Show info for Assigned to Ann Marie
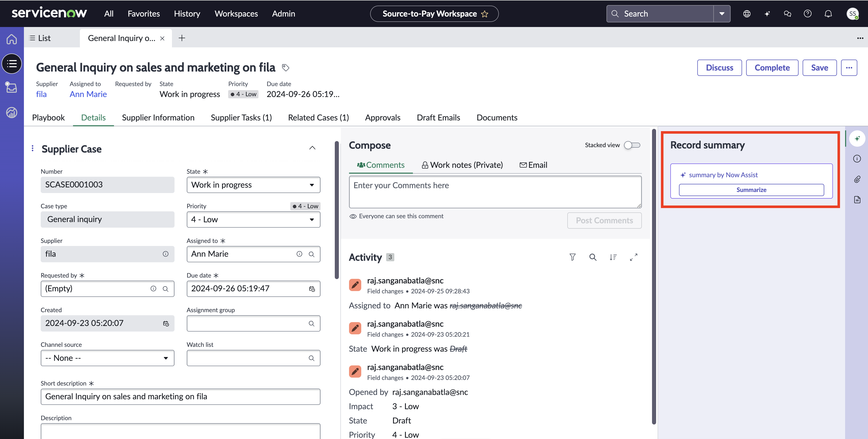 pyautogui.click(x=299, y=254)
